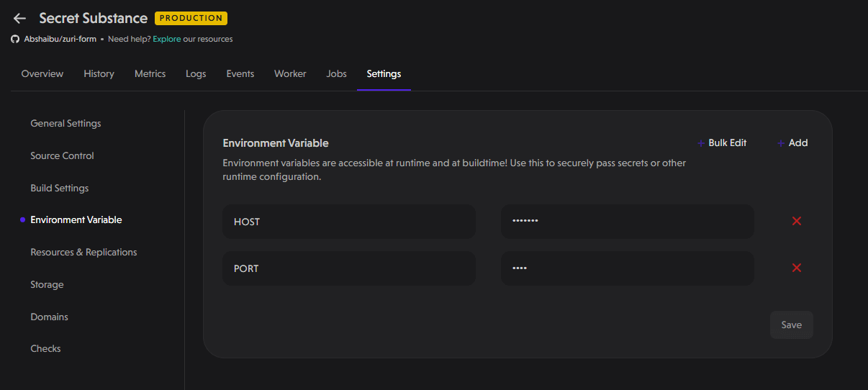Open the Worker tab
Viewport: 868px width, 390px height.
coord(290,73)
